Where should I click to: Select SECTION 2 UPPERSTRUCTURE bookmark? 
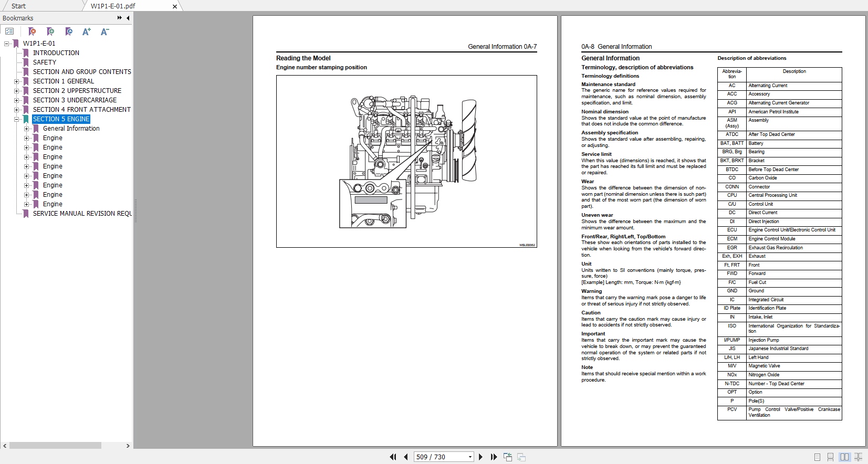point(77,91)
